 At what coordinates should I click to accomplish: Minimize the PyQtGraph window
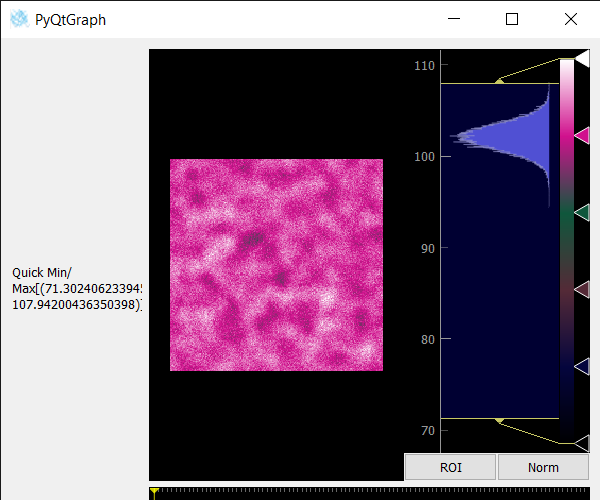coord(454,19)
